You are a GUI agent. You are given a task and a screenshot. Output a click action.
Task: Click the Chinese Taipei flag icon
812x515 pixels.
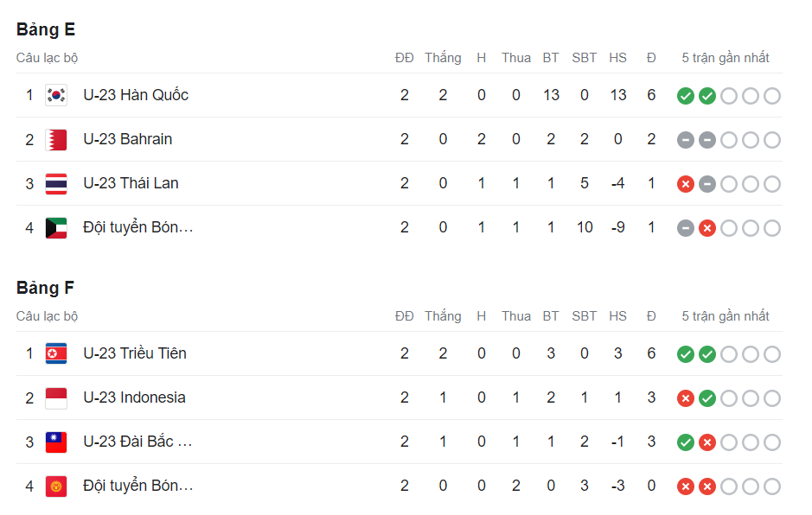56,442
